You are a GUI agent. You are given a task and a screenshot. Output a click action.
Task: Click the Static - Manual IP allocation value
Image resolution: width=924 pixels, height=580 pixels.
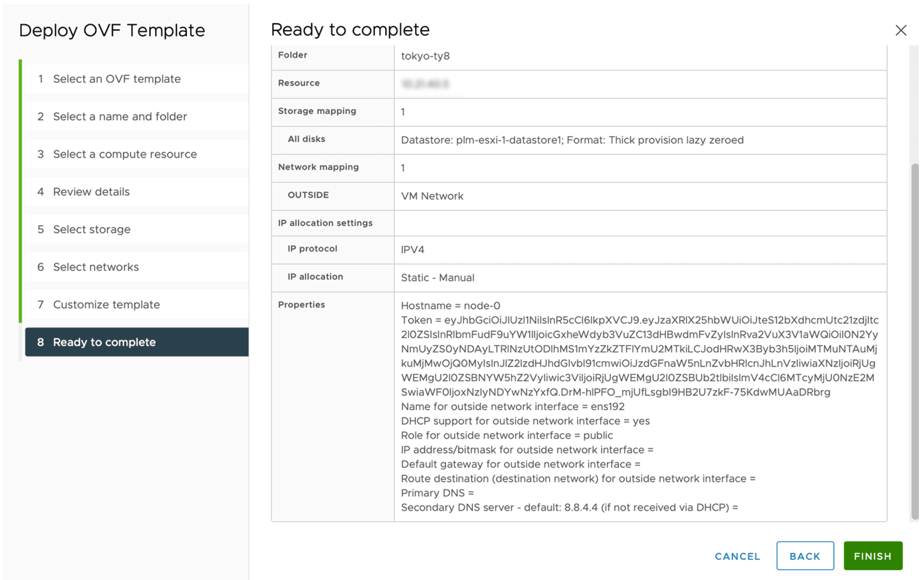[x=437, y=278]
